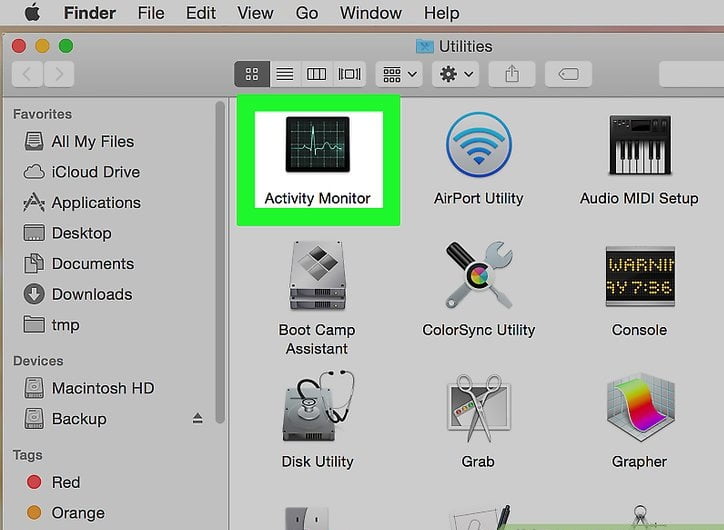
Task: Click the search field in toolbar
Action: (691, 74)
